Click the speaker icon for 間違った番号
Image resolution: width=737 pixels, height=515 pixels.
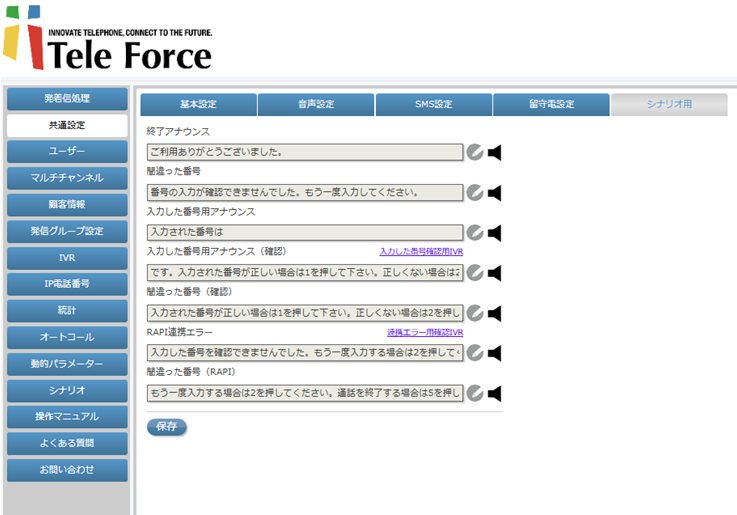click(x=494, y=193)
